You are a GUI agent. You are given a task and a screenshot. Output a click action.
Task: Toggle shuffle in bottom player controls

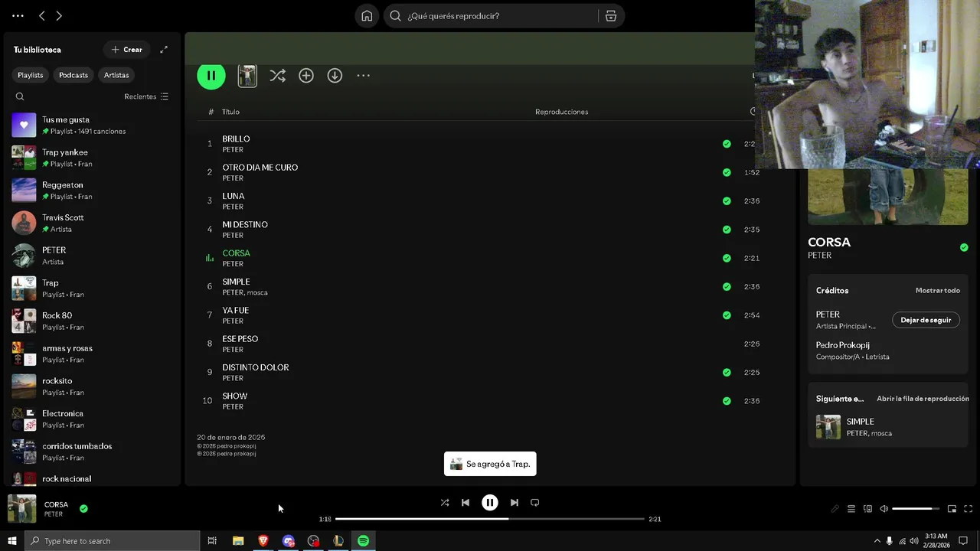pyautogui.click(x=445, y=503)
